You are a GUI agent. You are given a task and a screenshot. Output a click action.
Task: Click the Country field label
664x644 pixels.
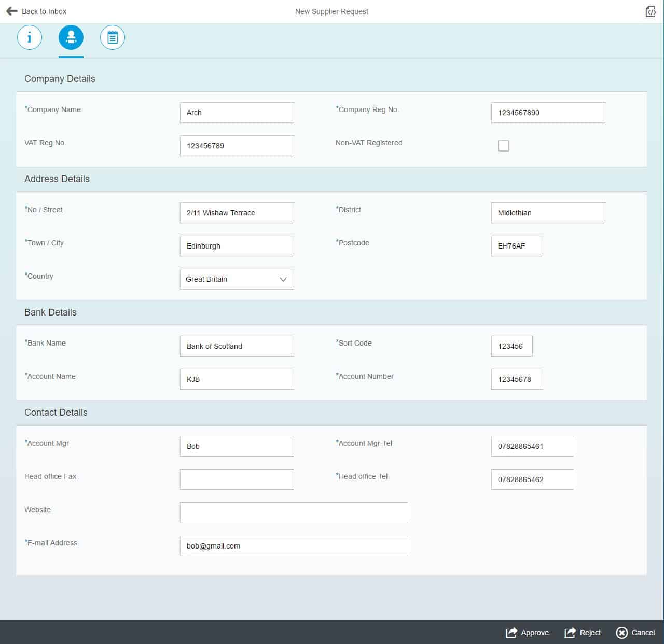(39, 276)
